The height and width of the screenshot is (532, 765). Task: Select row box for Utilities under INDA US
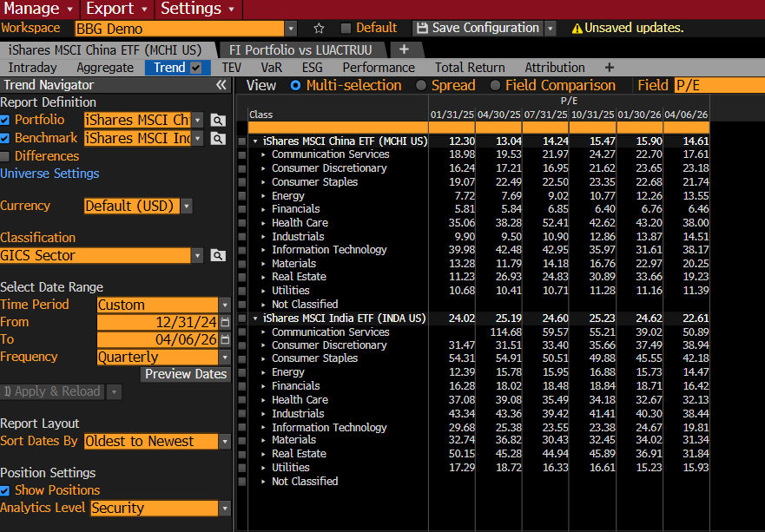[x=242, y=468]
